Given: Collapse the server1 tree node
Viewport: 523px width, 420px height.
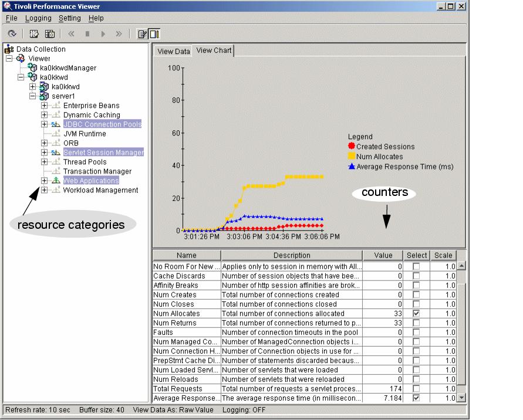Looking at the screenshot, I should tap(32, 96).
